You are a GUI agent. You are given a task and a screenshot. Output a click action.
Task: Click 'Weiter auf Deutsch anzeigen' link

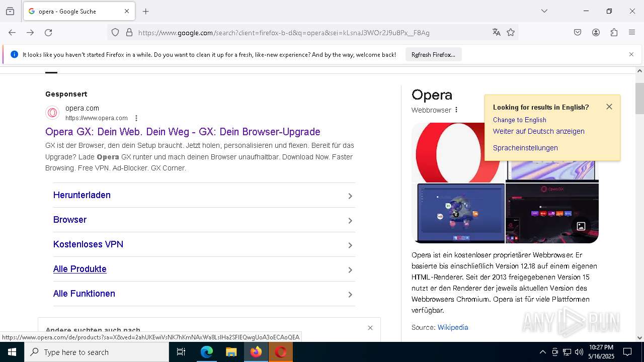point(539,131)
